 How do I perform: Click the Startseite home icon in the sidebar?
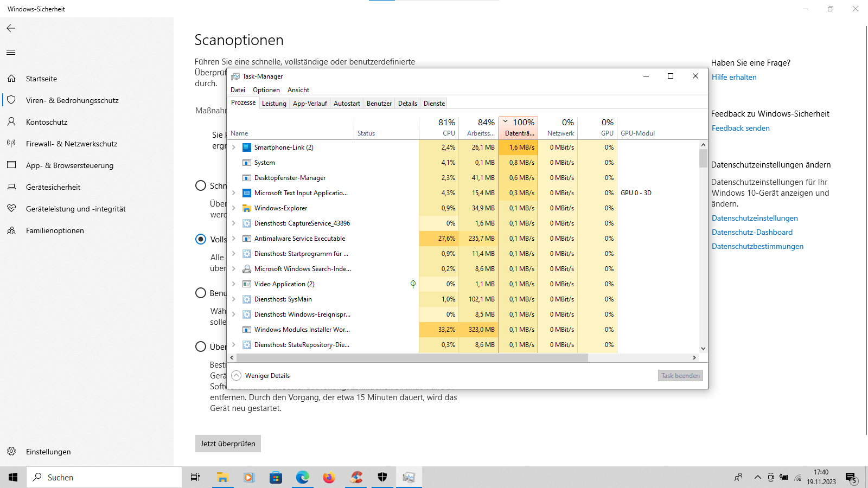[11, 79]
